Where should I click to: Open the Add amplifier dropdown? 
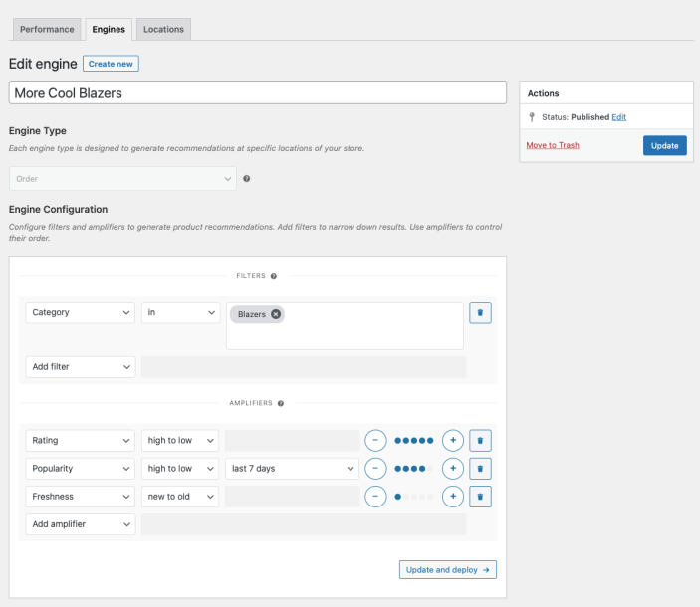81,524
